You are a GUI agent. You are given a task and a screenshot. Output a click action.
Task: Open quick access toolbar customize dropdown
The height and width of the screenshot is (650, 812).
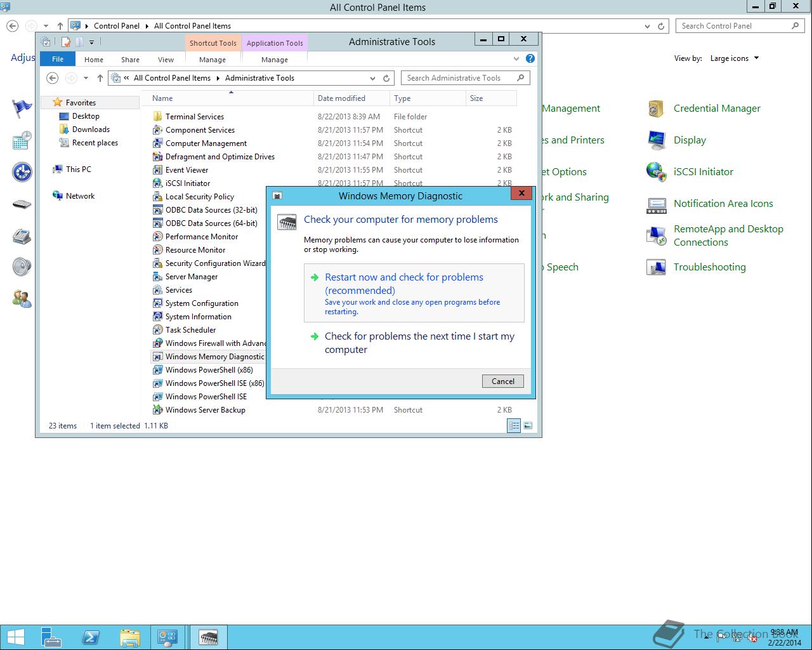(91, 43)
